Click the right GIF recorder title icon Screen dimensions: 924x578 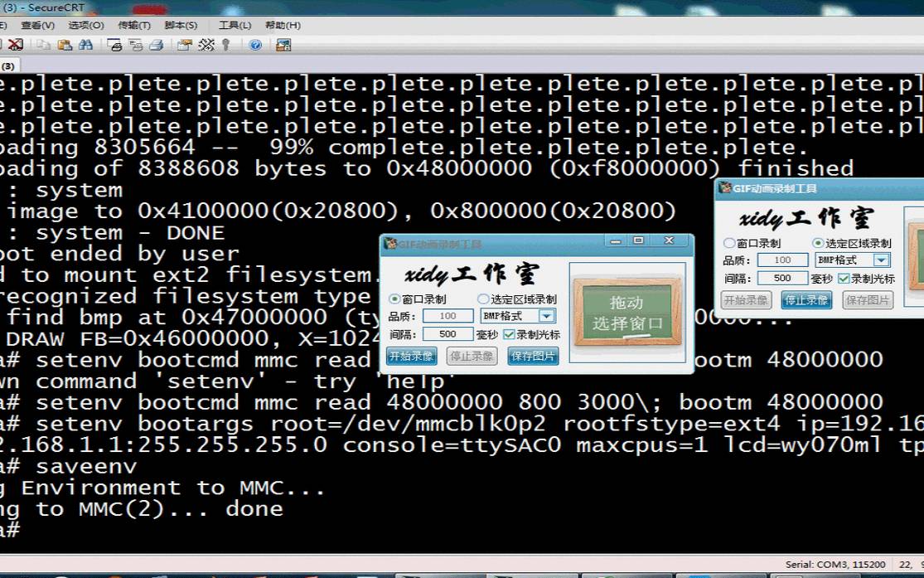pos(725,188)
